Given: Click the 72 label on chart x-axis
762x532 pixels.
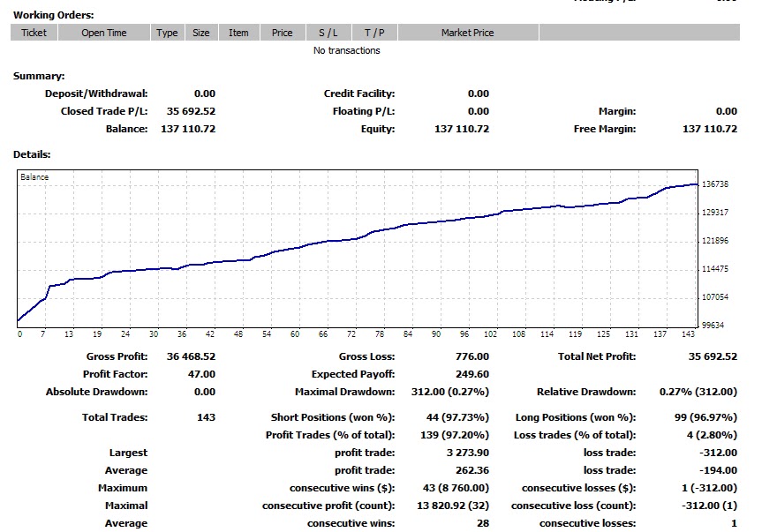Looking at the screenshot, I should coord(351,334).
